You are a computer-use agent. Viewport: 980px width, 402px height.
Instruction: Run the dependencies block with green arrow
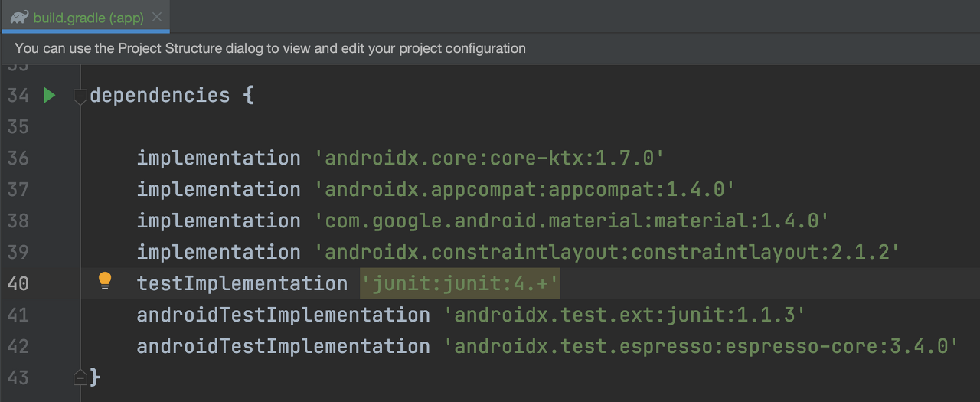point(50,96)
